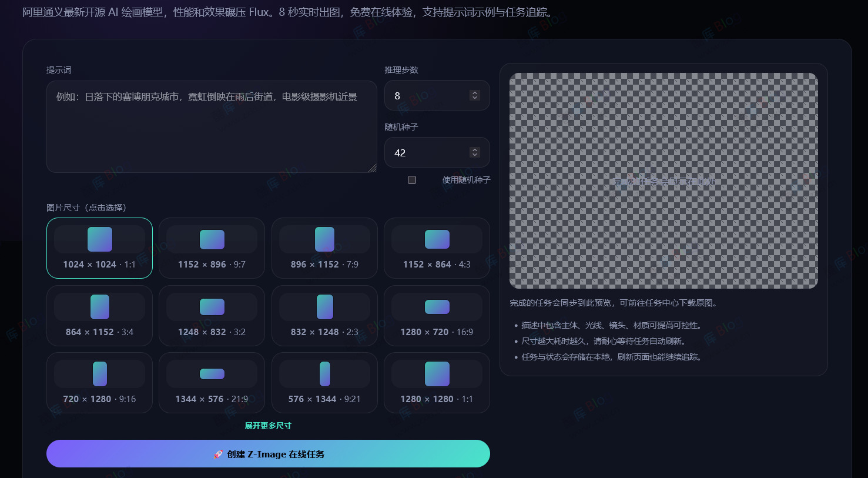Expand 展开更多尺寸 to show more sizes
The height and width of the screenshot is (478, 868).
pos(268,425)
